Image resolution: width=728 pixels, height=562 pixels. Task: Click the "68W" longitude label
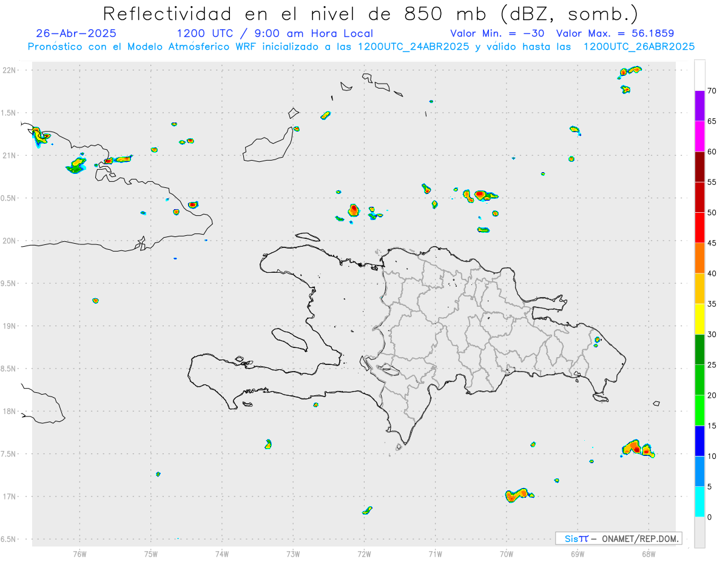click(649, 553)
